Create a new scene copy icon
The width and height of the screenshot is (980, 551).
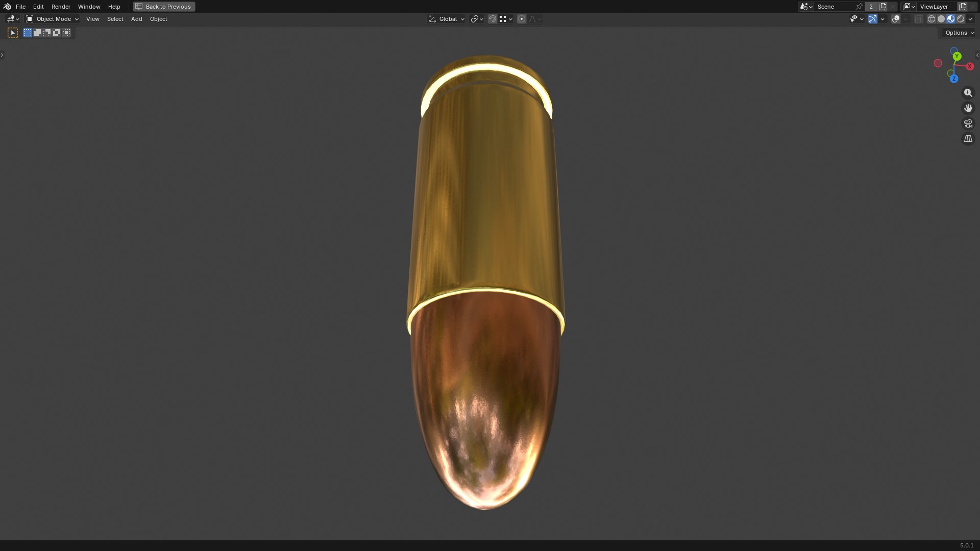(x=883, y=7)
